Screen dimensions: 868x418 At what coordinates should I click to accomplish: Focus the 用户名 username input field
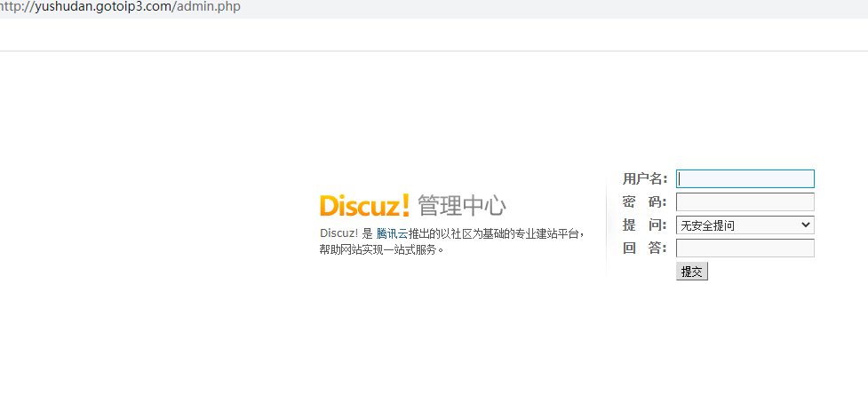click(x=745, y=178)
